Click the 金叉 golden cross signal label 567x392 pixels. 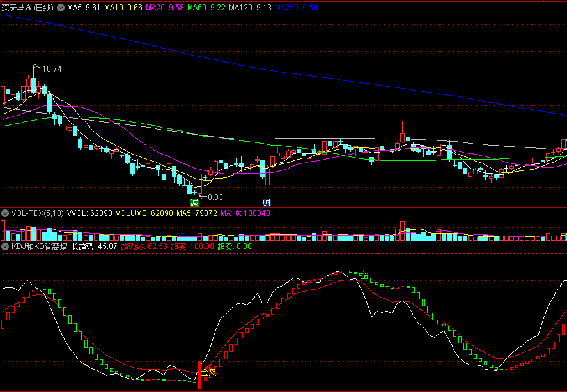pos(209,372)
